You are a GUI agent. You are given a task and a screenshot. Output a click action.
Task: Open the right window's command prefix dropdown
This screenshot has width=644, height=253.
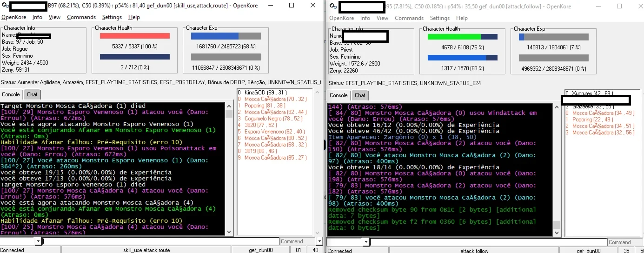coord(366,242)
